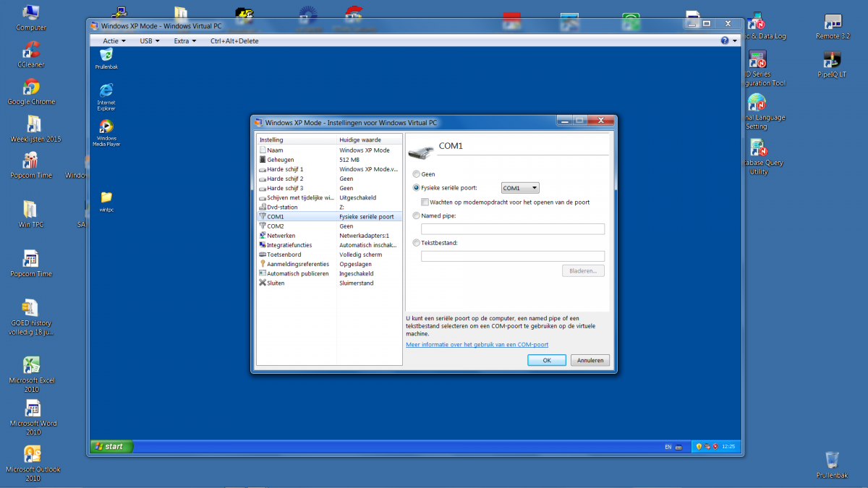Select the COM2 setting row
868x488 pixels.
pyautogui.click(x=329, y=226)
